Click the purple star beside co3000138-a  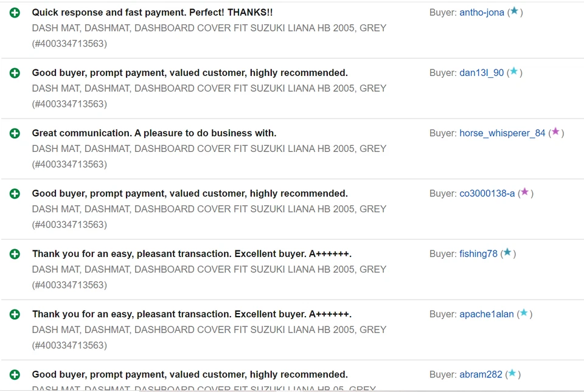[524, 192]
